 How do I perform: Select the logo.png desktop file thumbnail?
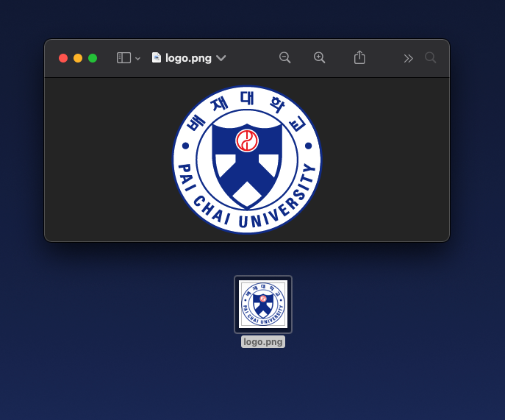[x=263, y=305]
